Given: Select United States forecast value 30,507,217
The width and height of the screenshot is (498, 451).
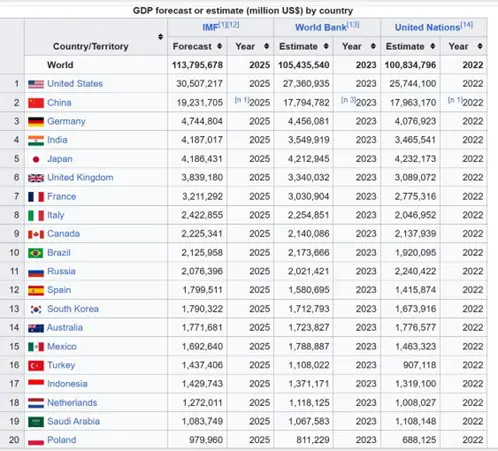Looking at the screenshot, I should point(199,84).
